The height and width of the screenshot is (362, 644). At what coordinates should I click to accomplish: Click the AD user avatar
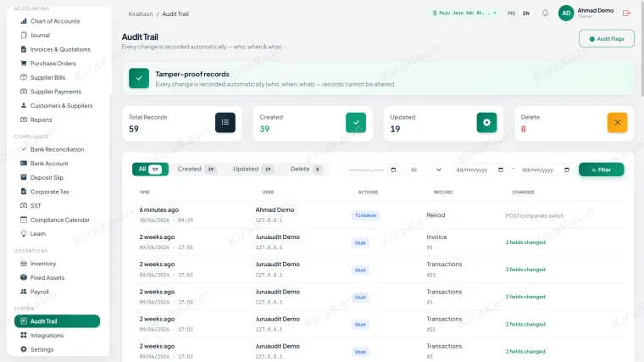pos(566,14)
